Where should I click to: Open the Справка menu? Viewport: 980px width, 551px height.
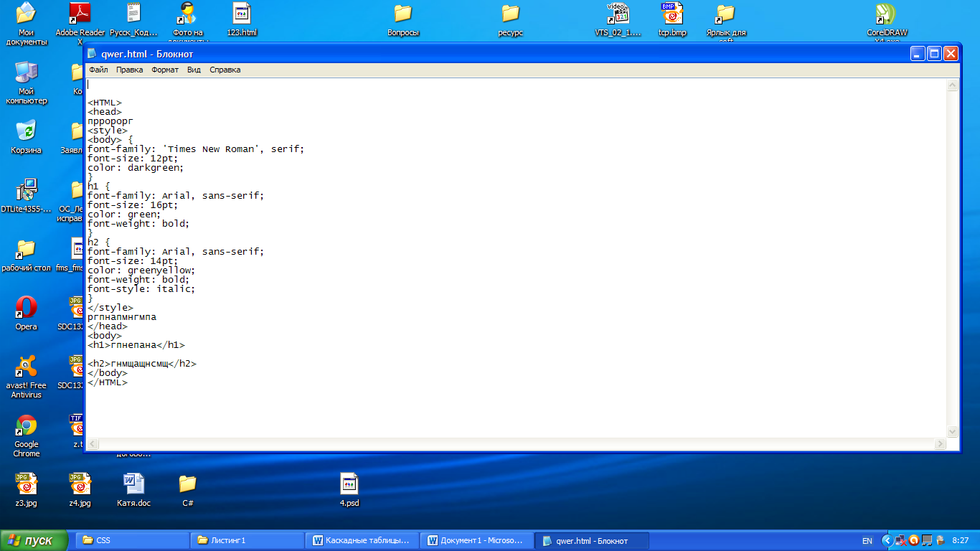(x=225, y=70)
